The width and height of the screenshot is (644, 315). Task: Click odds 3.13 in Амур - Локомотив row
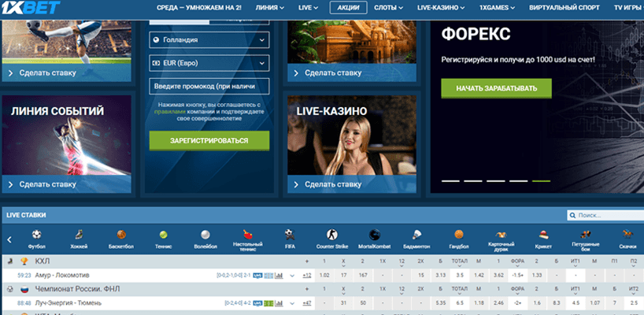[441, 276]
